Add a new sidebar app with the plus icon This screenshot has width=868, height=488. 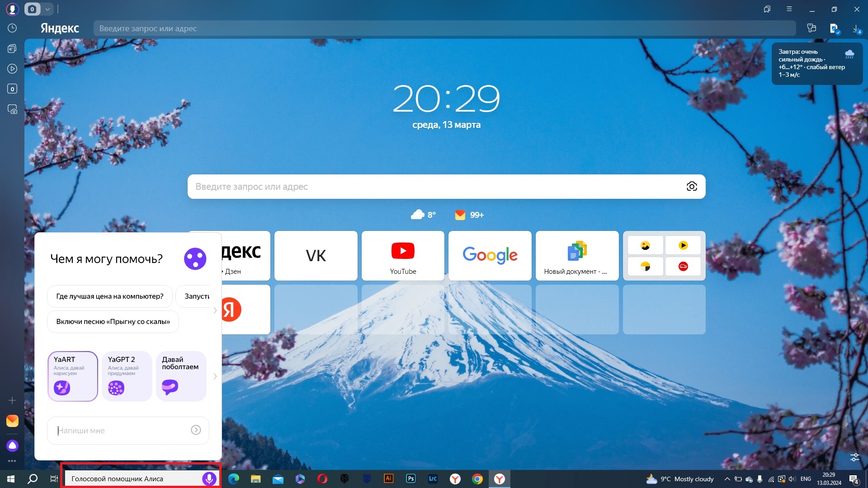tap(12, 400)
